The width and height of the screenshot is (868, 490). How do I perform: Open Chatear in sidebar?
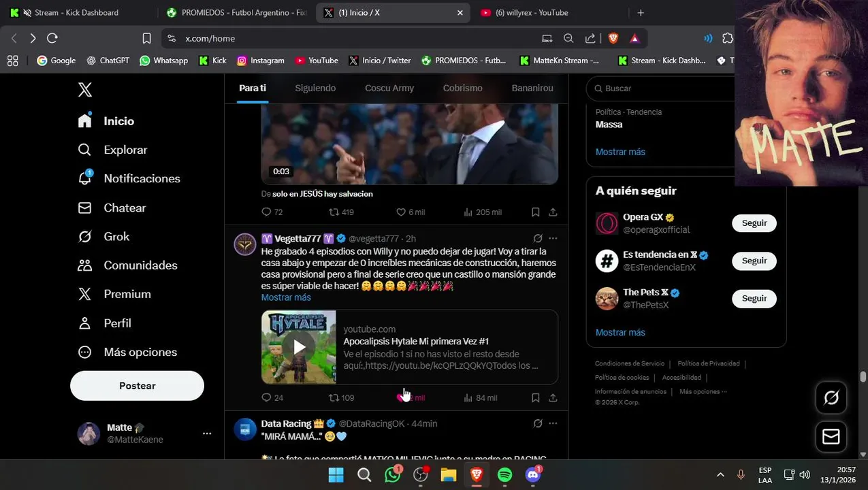[x=112, y=208]
